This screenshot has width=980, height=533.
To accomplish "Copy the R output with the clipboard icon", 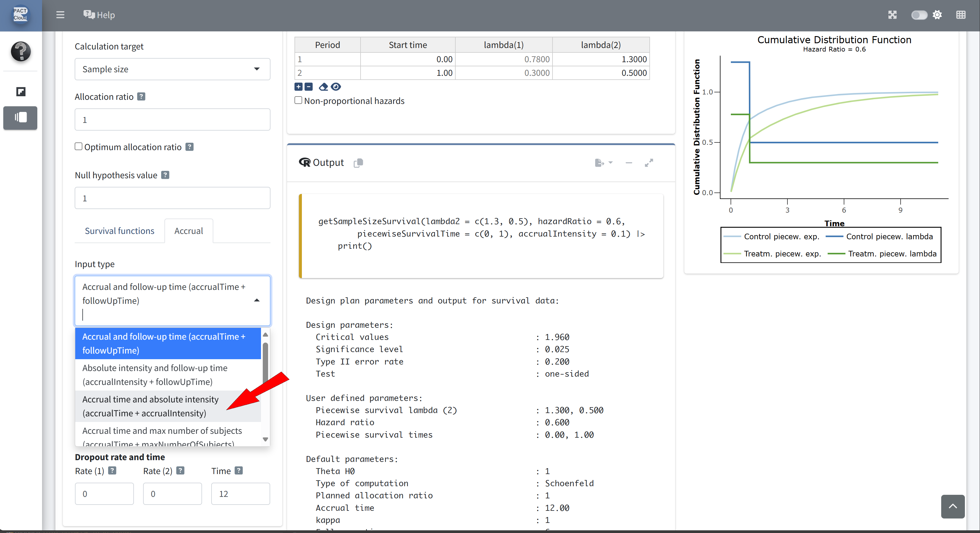I will [358, 163].
